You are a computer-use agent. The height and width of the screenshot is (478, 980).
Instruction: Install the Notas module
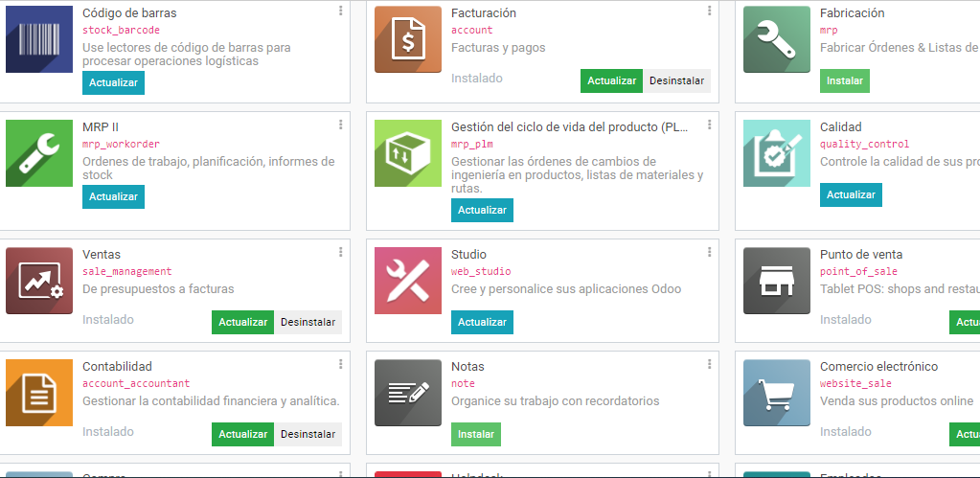[x=475, y=434]
